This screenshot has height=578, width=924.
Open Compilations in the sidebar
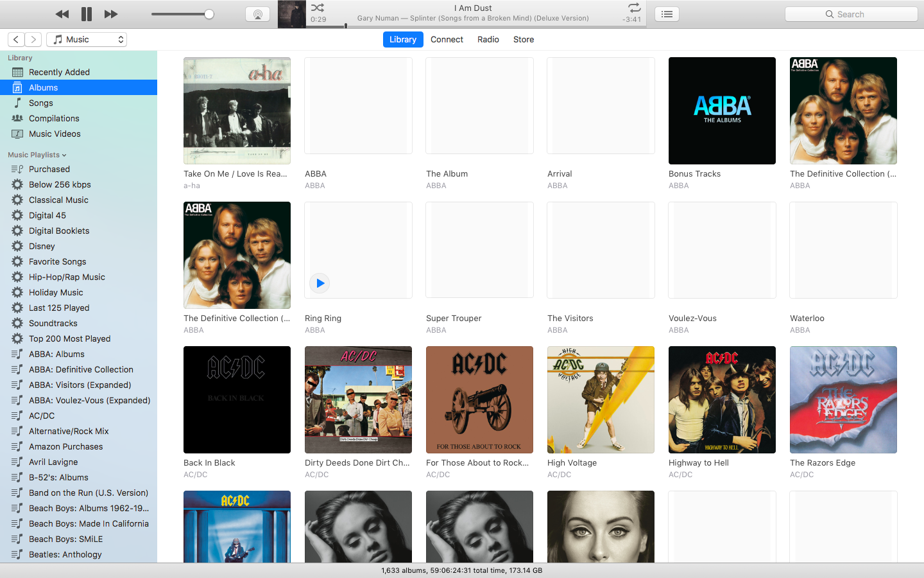coord(78,118)
